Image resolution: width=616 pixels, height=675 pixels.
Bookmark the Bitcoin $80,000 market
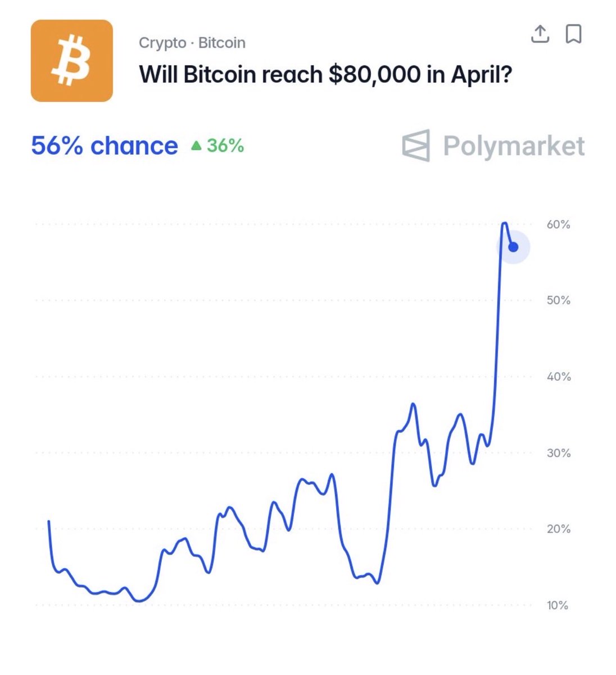pos(573,34)
